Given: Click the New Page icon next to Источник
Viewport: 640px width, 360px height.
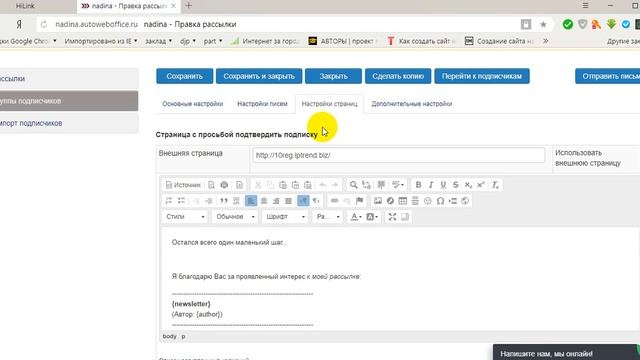Looking at the screenshot, I should click(x=211, y=185).
